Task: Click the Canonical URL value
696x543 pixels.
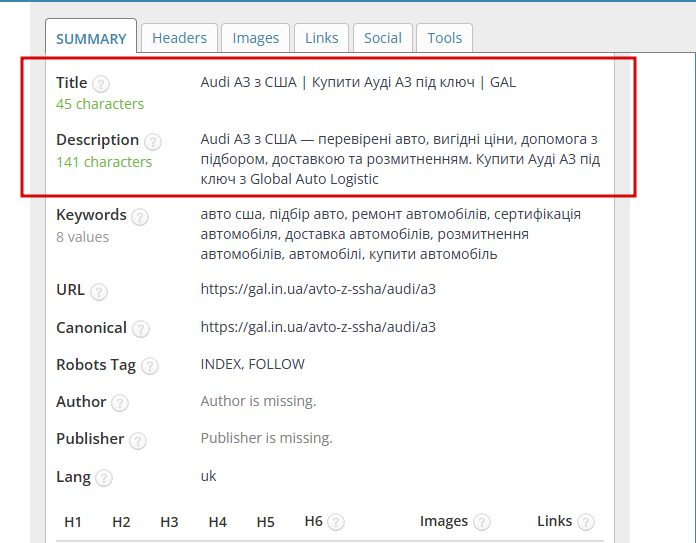Action: click(x=318, y=327)
